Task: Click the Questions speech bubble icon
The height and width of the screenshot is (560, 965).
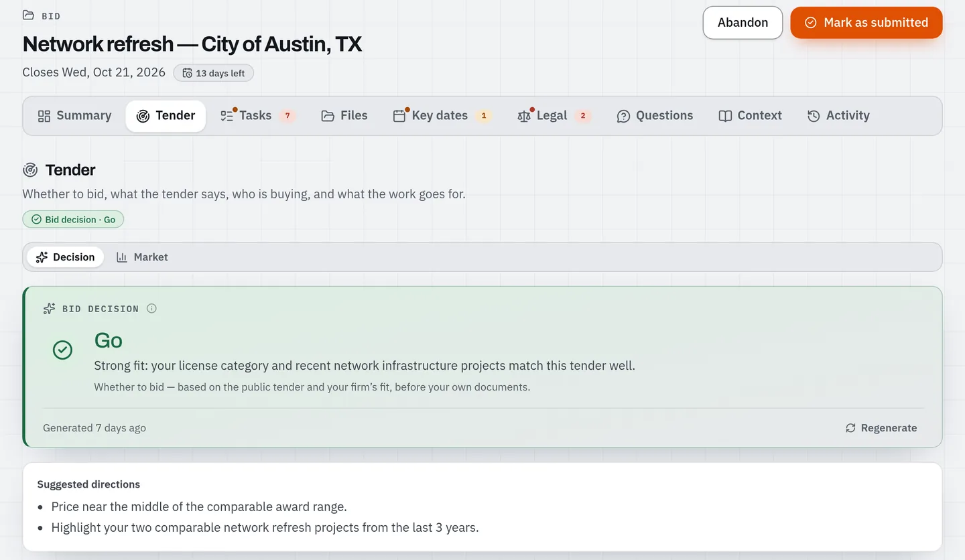Action: coord(623,116)
